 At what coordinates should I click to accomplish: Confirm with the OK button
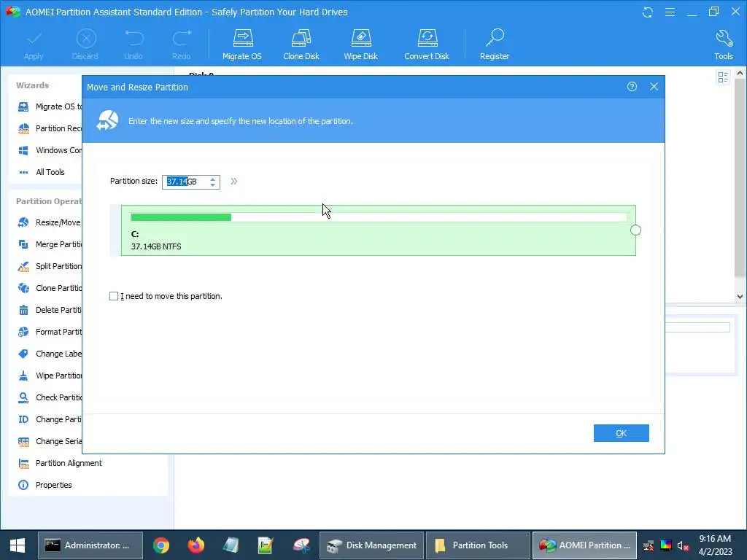(x=622, y=433)
